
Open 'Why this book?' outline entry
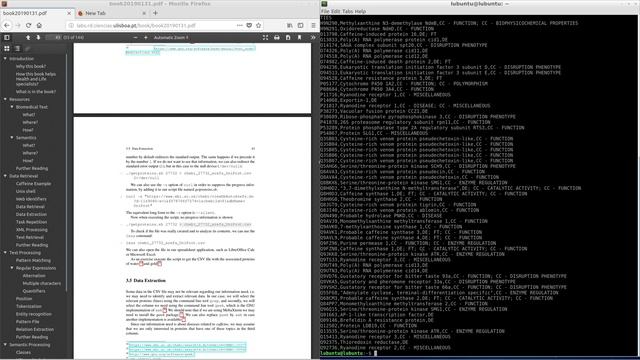pyautogui.click(x=31, y=66)
